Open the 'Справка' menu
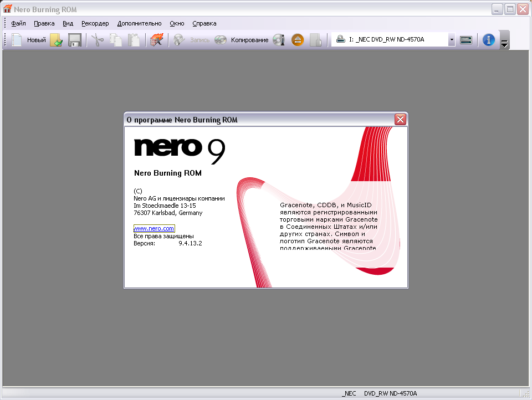Viewport: 532px width, 400px height. 204,23
